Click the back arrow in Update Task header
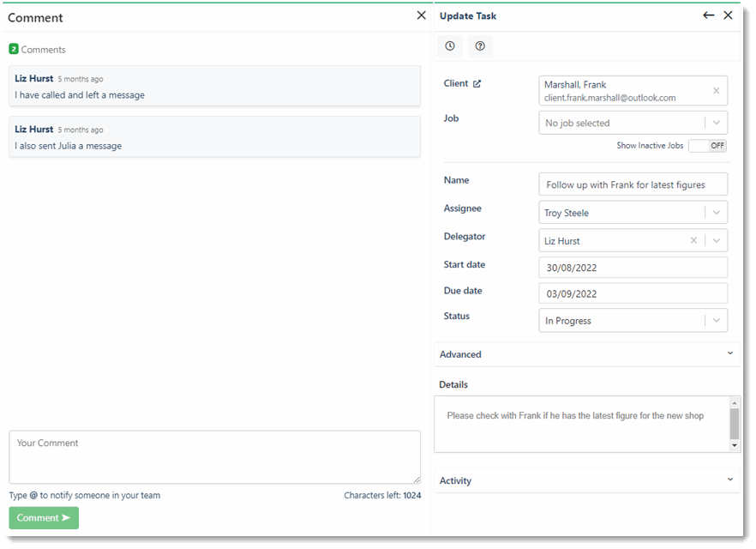The height and width of the screenshot is (549, 756). pyautogui.click(x=708, y=15)
